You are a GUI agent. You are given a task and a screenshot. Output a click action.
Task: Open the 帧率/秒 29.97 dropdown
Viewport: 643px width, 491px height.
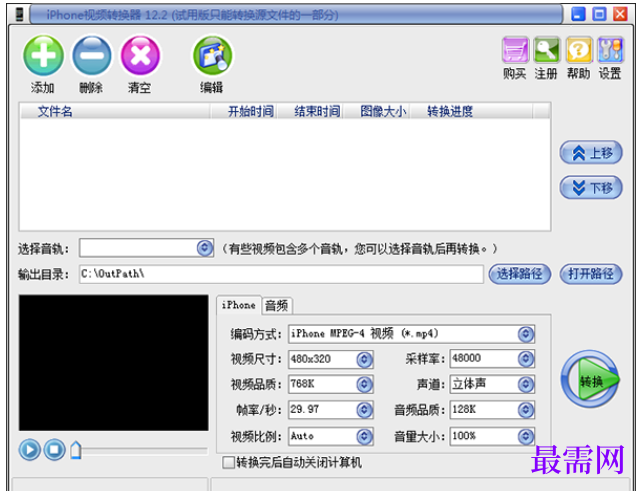click(x=364, y=410)
